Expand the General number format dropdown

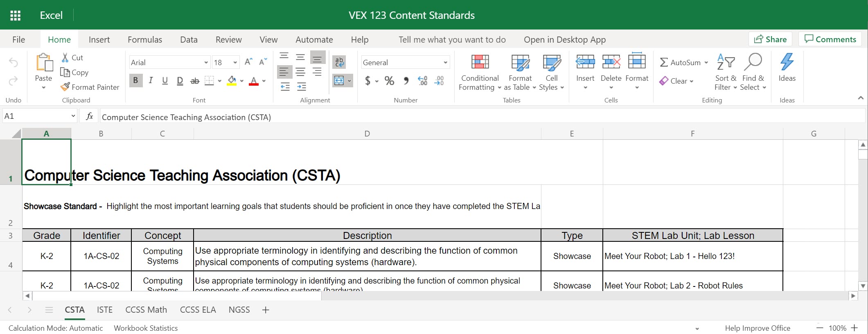click(445, 63)
